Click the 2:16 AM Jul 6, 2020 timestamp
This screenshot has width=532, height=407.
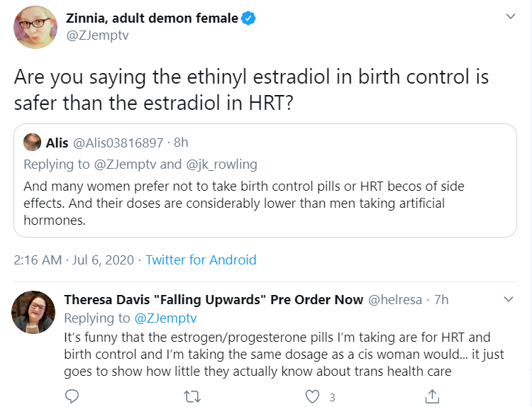[x=74, y=260]
